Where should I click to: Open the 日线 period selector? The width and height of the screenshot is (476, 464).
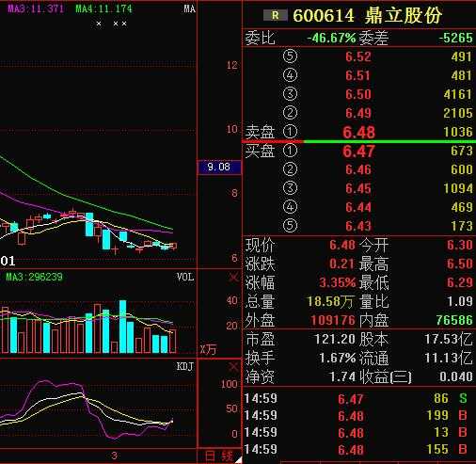click(219, 456)
